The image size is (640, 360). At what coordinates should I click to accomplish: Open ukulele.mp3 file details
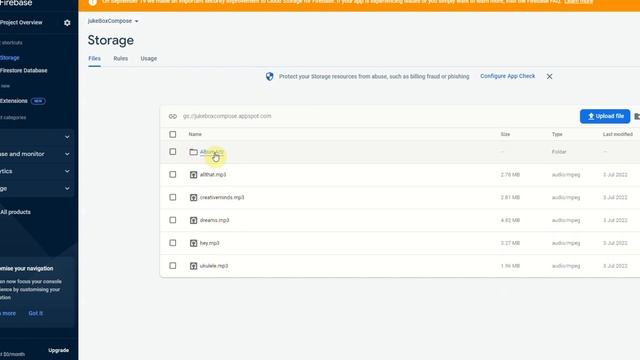[214, 266]
